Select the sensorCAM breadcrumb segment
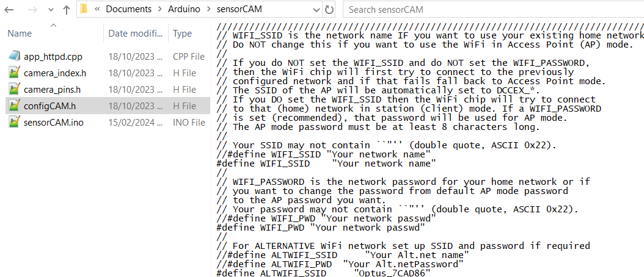Image resolution: width=644 pixels, height=277 pixels. [x=237, y=10]
